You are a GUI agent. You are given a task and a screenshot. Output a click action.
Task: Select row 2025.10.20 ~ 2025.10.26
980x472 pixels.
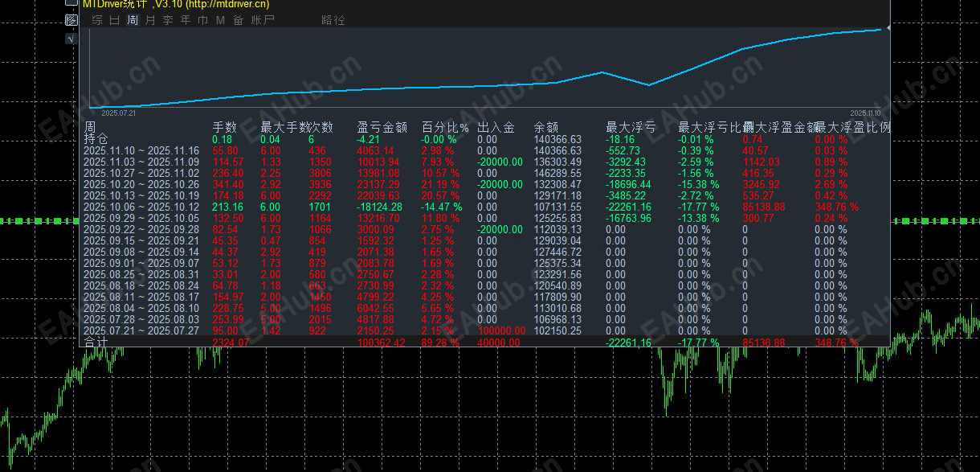tap(141, 184)
